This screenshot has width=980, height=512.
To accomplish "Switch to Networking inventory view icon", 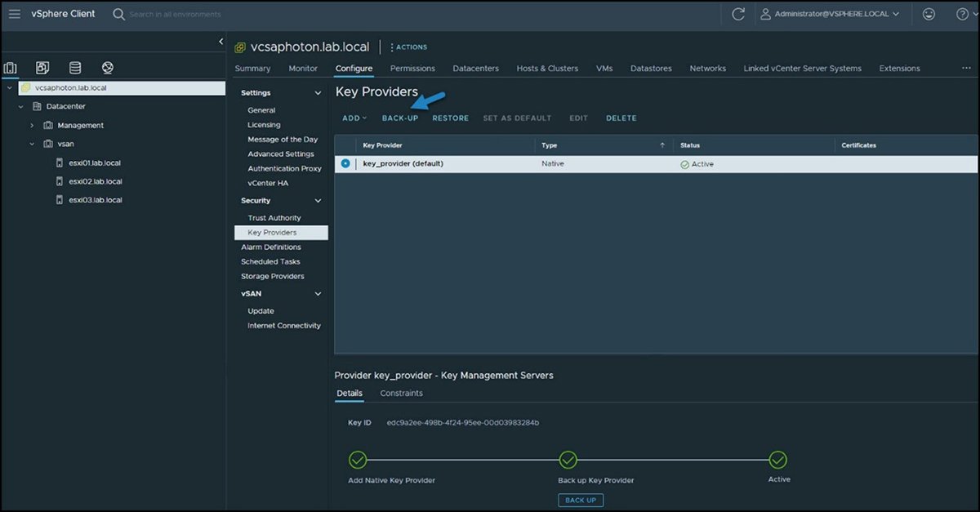I will coord(108,68).
